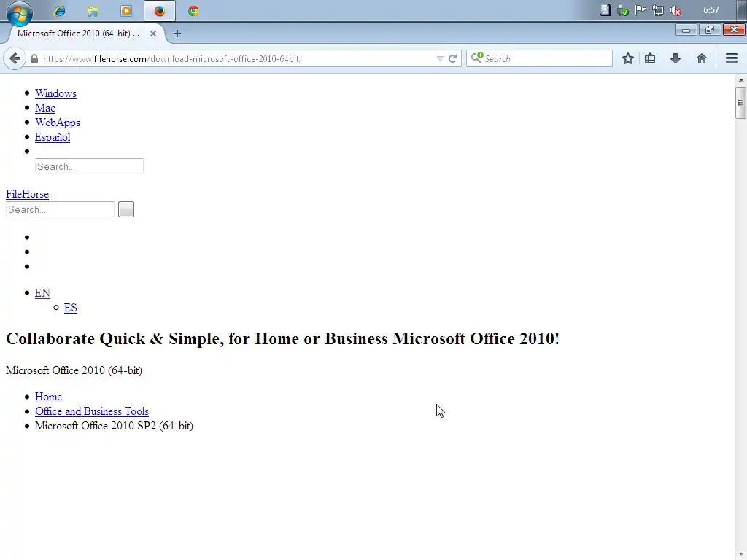The image size is (747, 560).
Task: Click the blank search submit button
Action: pos(125,209)
